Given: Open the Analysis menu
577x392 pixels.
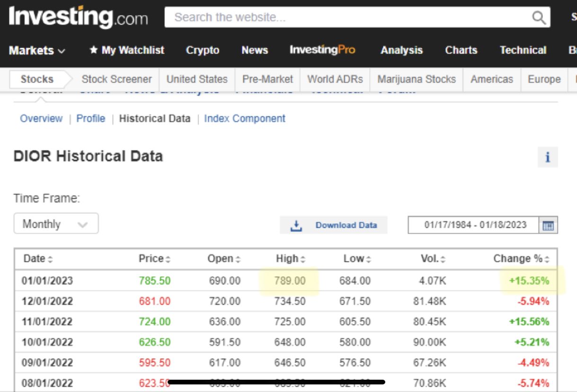Looking at the screenshot, I should (401, 50).
